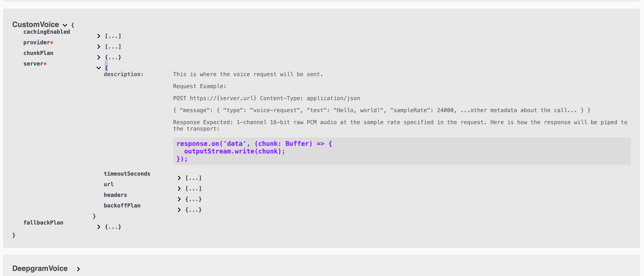
Task: Click the CustomVoice schema title
Action: pos(36,24)
